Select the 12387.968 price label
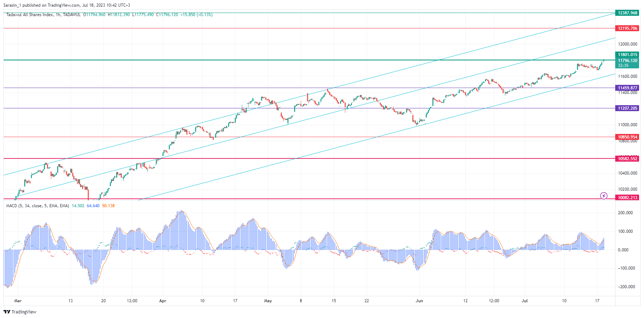644x318 pixels. click(x=628, y=13)
